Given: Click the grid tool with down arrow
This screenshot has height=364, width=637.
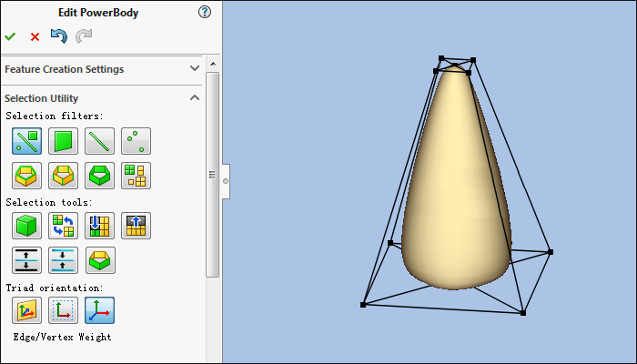Looking at the screenshot, I should [99, 226].
